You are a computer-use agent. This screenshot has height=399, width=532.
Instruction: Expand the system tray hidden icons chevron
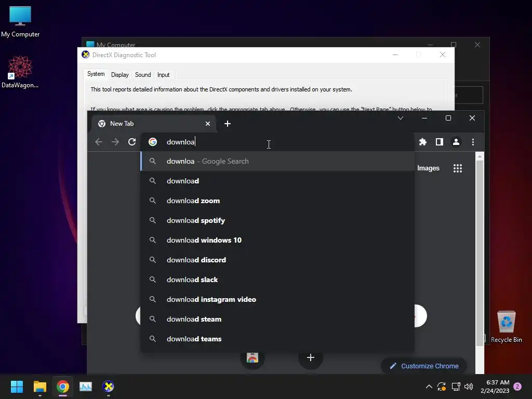pyautogui.click(x=429, y=387)
